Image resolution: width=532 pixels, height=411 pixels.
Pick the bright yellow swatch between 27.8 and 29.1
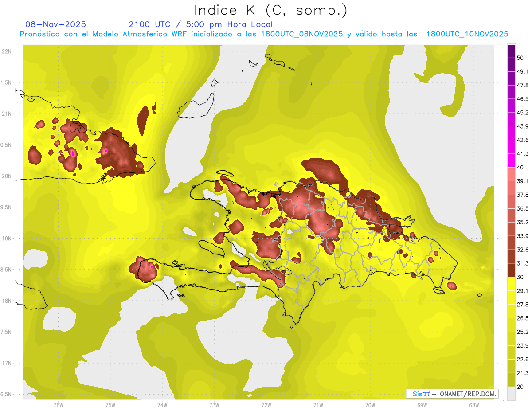click(x=511, y=297)
